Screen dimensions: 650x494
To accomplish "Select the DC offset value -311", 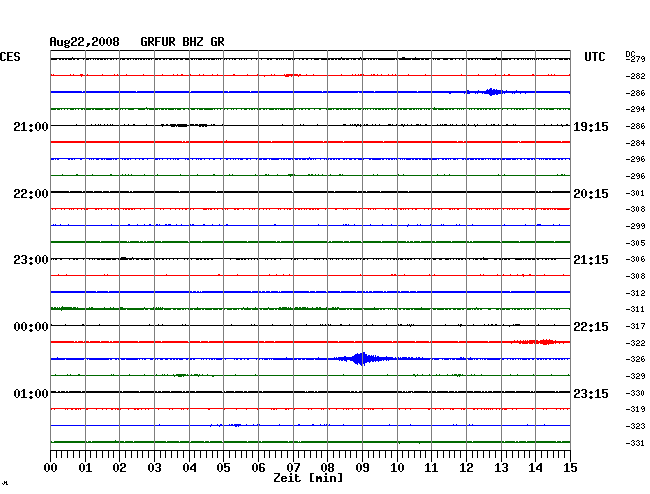I will (x=635, y=309).
